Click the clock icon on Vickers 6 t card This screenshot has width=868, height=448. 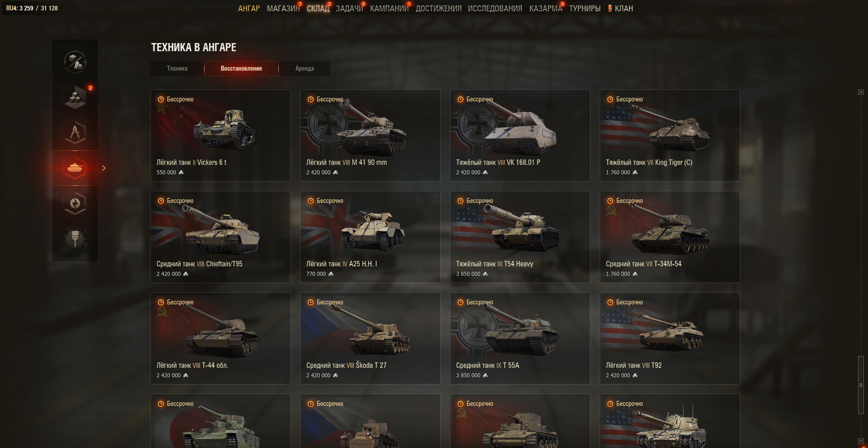[161, 99]
